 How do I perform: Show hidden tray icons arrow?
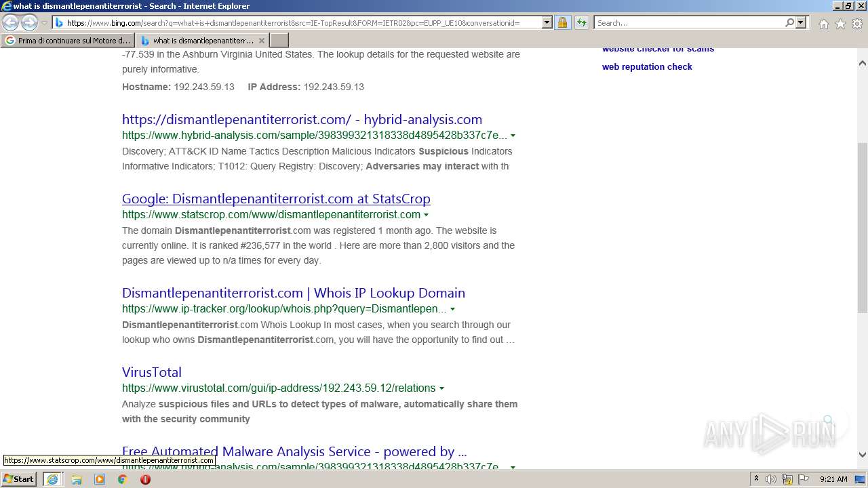coord(756,479)
